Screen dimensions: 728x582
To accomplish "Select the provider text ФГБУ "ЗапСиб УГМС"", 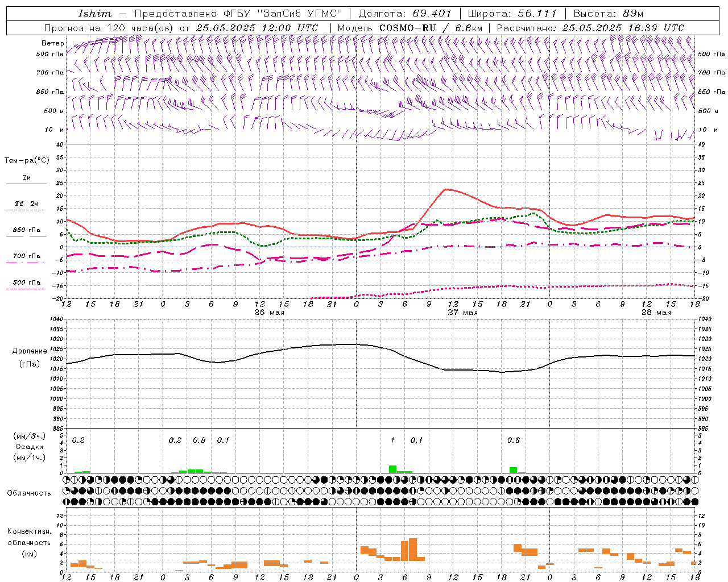I will pyautogui.click(x=283, y=14).
